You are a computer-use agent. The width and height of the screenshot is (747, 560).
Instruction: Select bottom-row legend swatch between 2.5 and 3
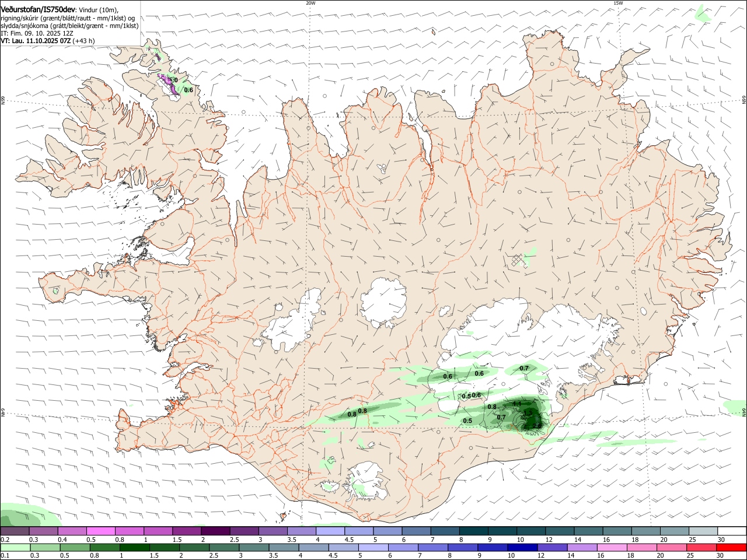(224, 548)
